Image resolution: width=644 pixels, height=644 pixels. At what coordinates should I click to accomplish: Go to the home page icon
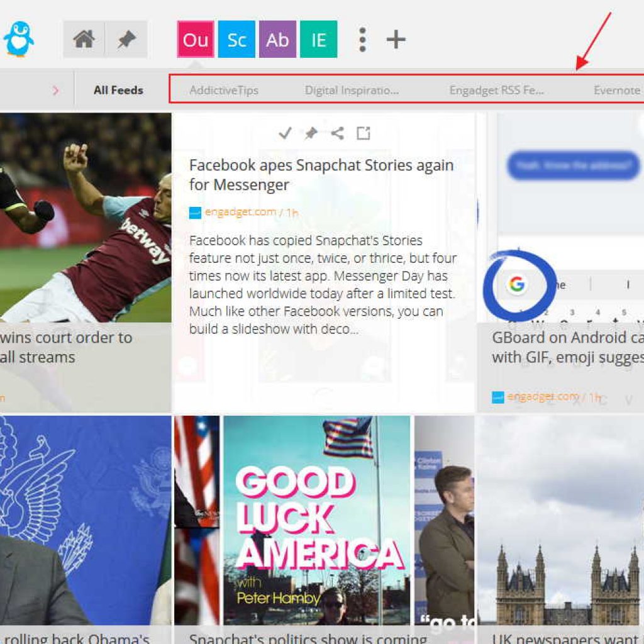pos(84,40)
